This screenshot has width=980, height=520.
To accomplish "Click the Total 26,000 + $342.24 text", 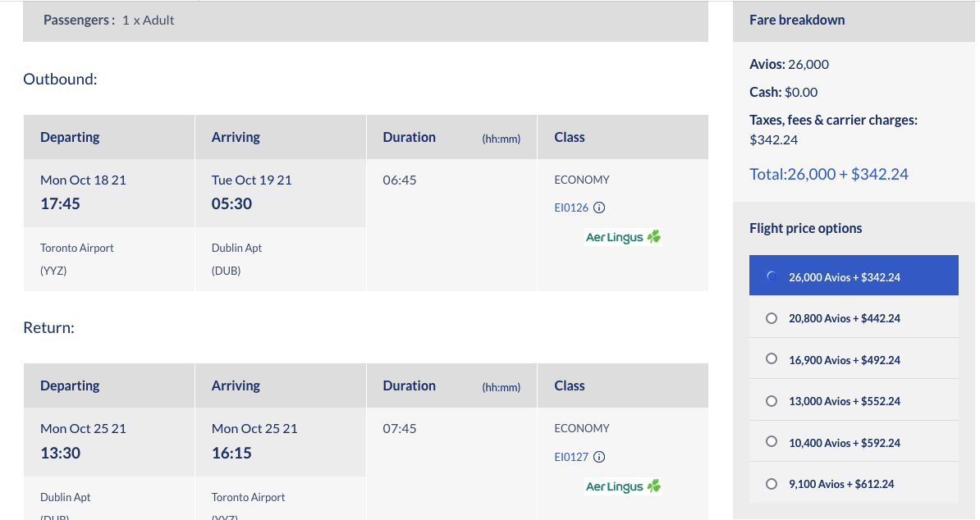I will click(x=829, y=174).
